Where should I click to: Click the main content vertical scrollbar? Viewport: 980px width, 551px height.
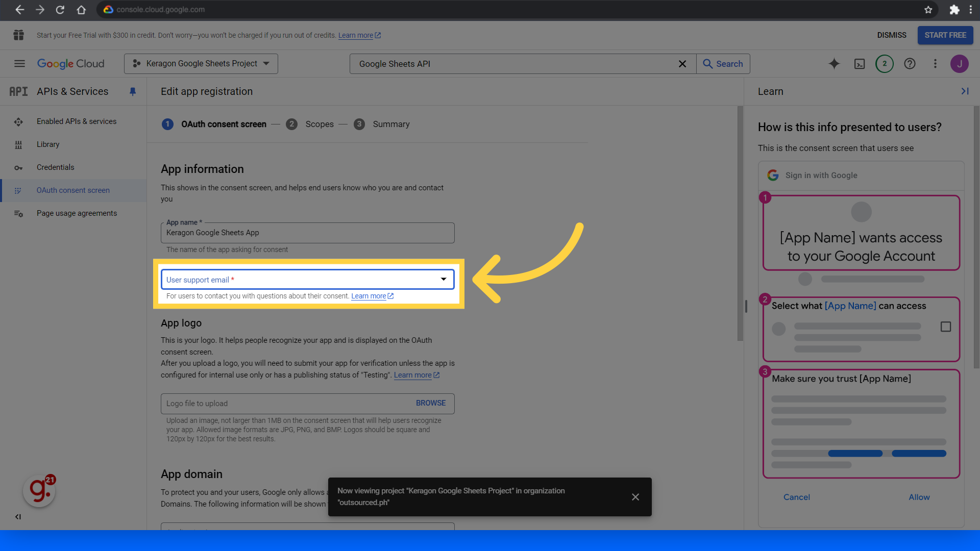pyautogui.click(x=740, y=223)
